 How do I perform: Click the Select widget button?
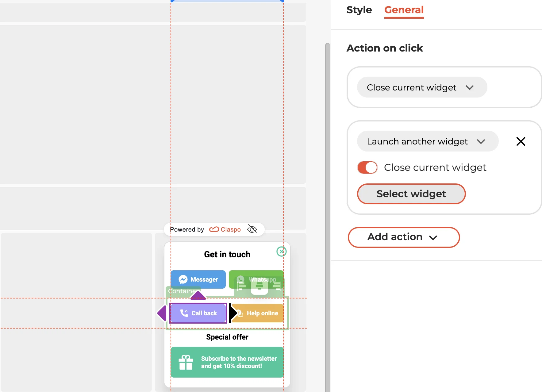(x=411, y=194)
